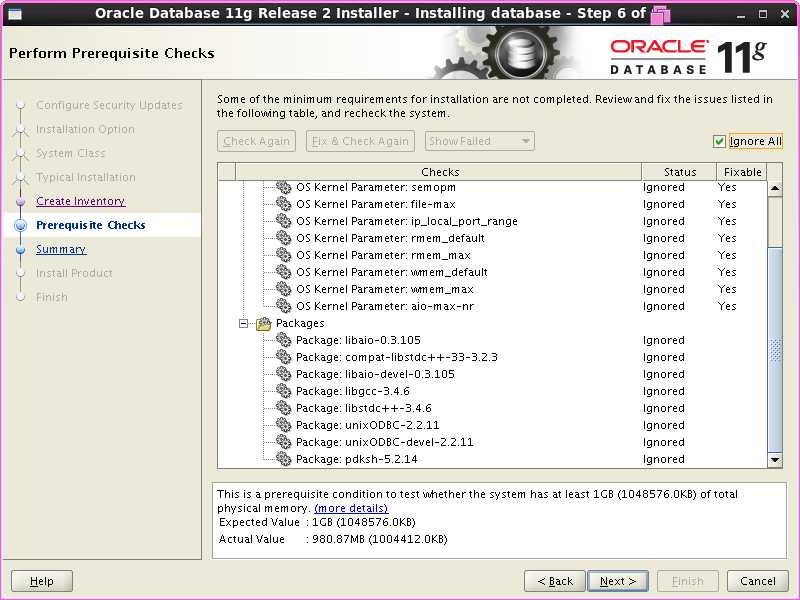
Task: Click the Create Inventory step bullet icon
Action: 20,202
